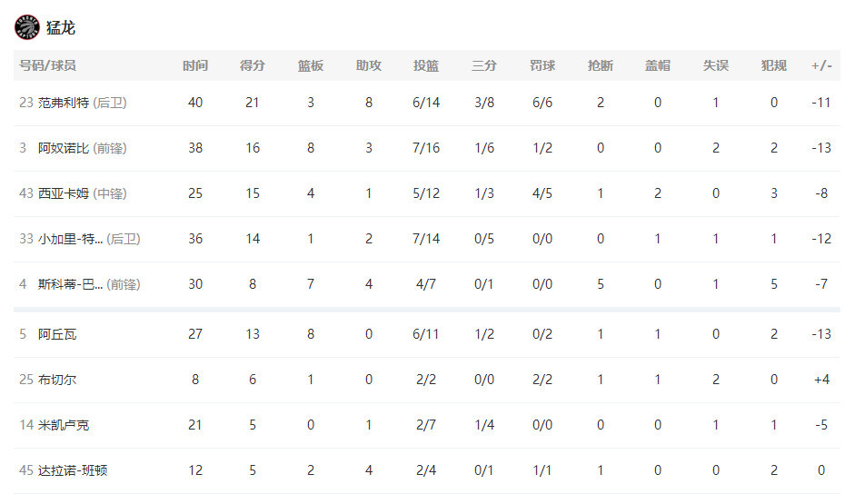
Task: Click player name 西亚卡姆
Action: coord(64,193)
